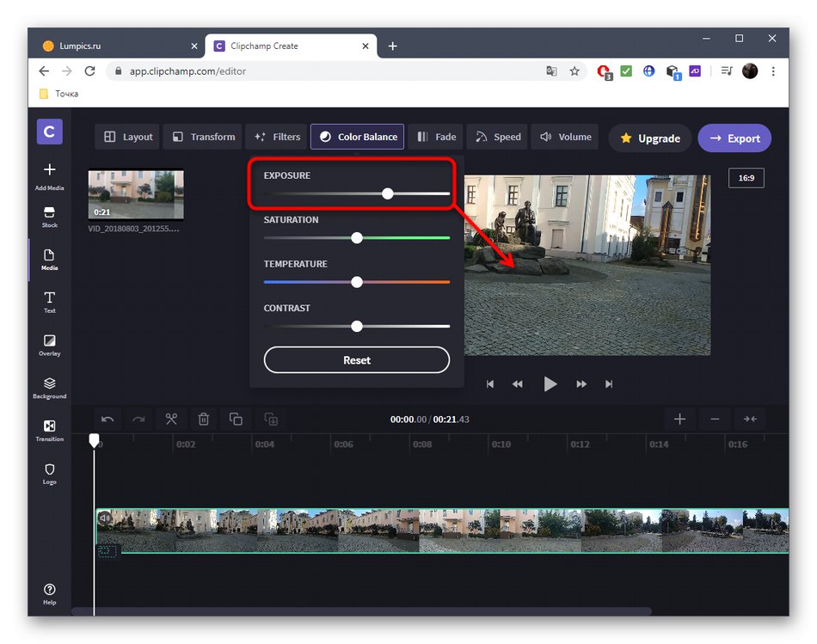Delete the clip using the trash icon

204,419
